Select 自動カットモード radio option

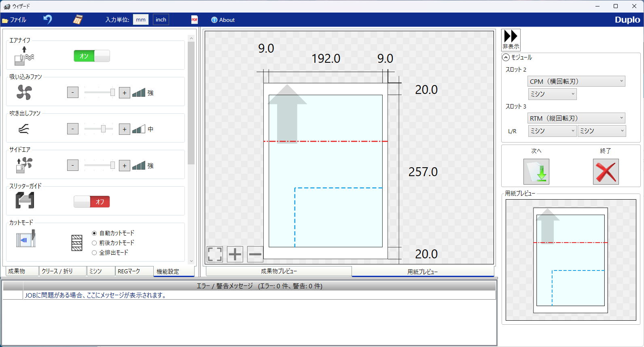pos(113,233)
